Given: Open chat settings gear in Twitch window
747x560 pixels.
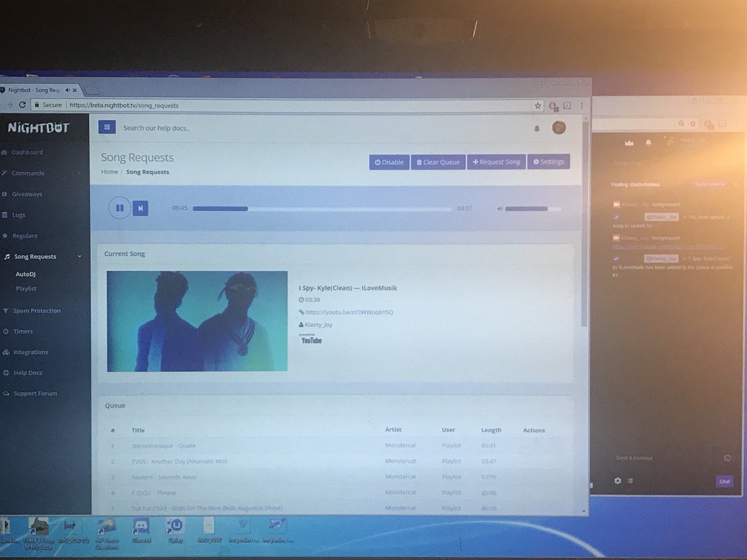Looking at the screenshot, I should click(618, 480).
